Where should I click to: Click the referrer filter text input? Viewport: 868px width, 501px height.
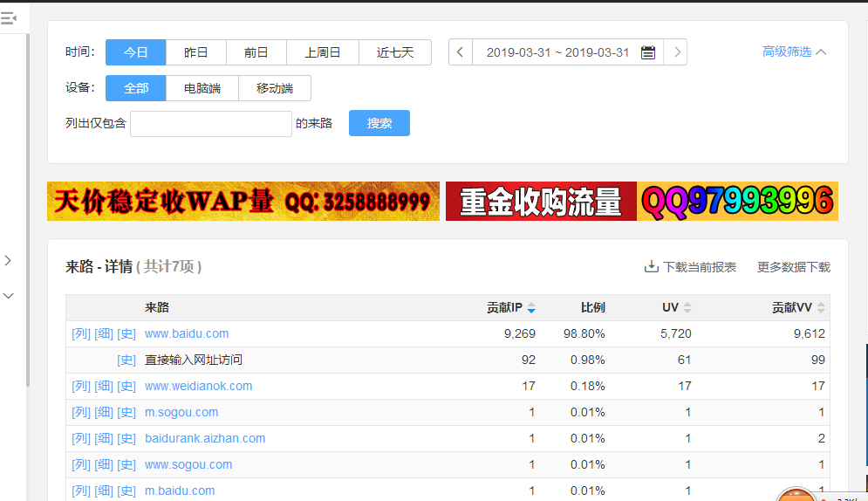(211, 123)
